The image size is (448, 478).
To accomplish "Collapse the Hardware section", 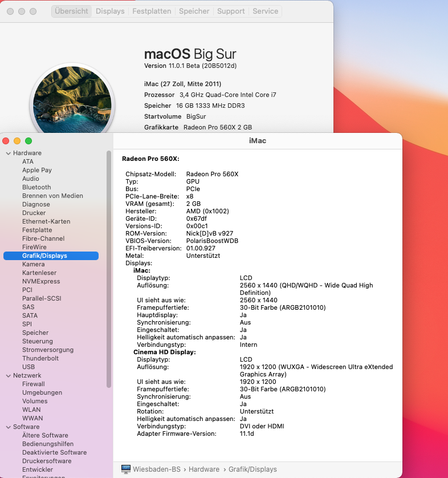I will (x=8, y=153).
